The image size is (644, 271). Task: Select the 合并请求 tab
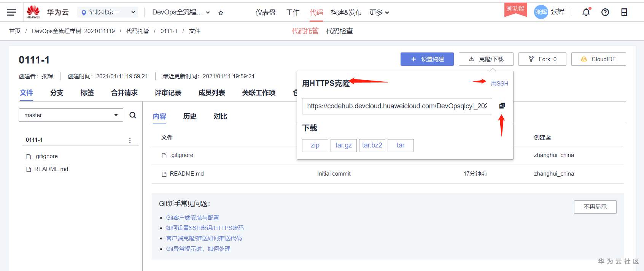pyautogui.click(x=124, y=93)
